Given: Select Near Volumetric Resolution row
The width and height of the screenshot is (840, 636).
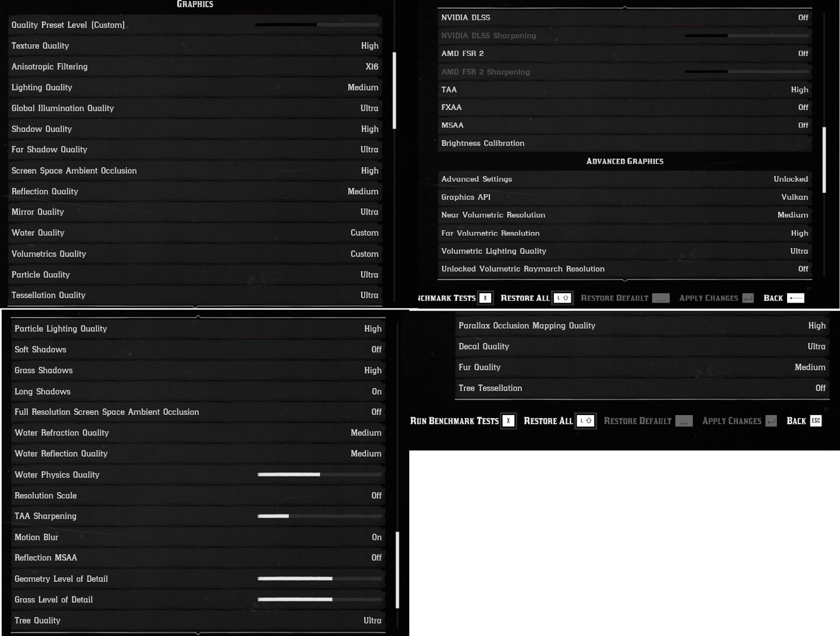Looking at the screenshot, I should click(x=625, y=215).
